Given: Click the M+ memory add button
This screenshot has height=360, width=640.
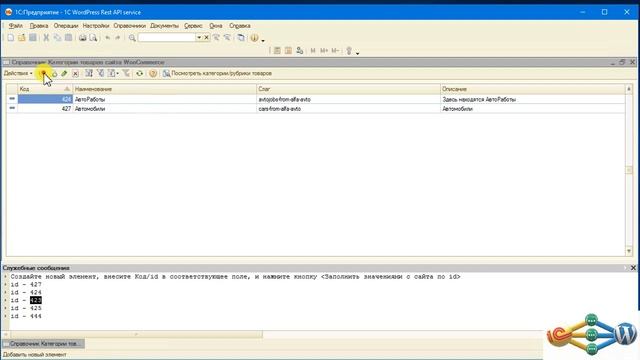Looking at the screenshot, I should (x=324, y=51).
